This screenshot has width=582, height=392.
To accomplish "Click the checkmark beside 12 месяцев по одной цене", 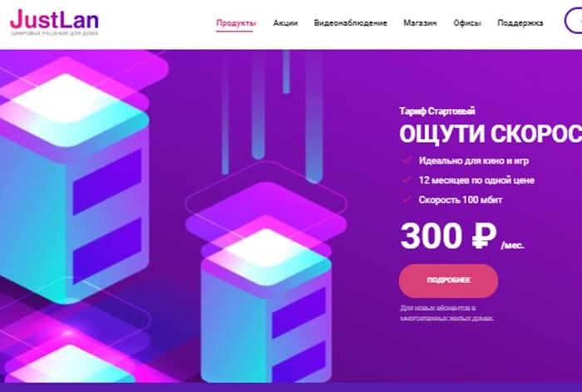I will click(x=407, y=180).
